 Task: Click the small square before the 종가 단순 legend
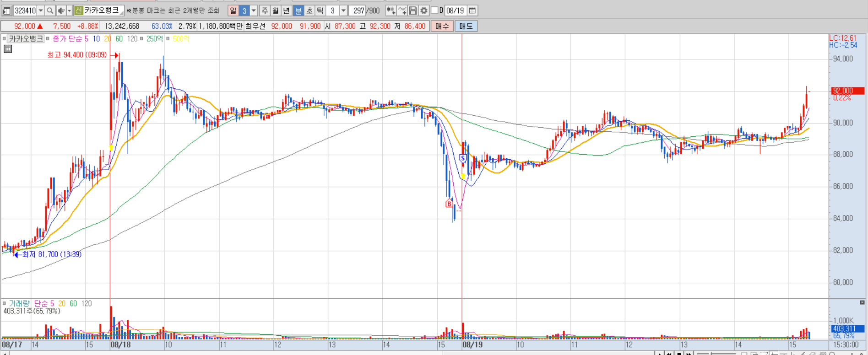point(48,39)
